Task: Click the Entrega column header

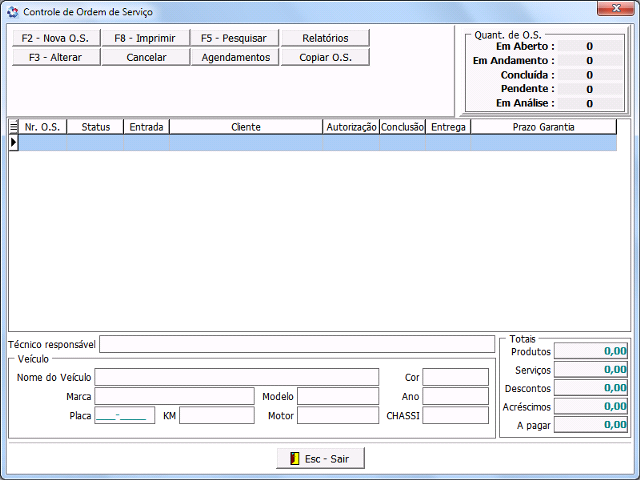Action: coord(448,127)
